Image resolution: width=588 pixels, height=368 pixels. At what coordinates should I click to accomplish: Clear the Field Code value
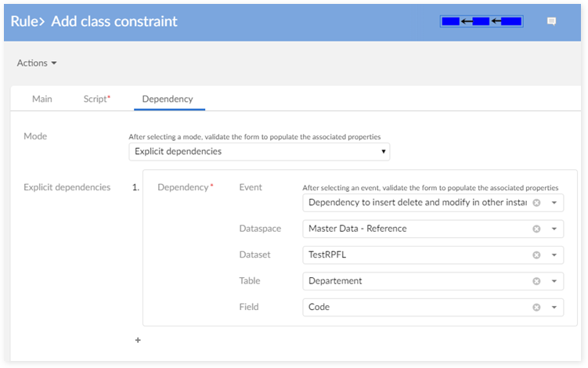536,307
